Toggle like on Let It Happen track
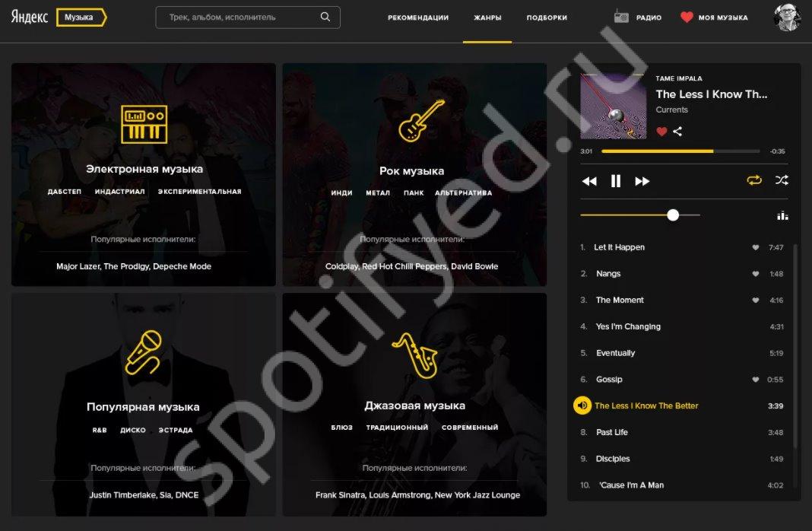 point(756,248)
